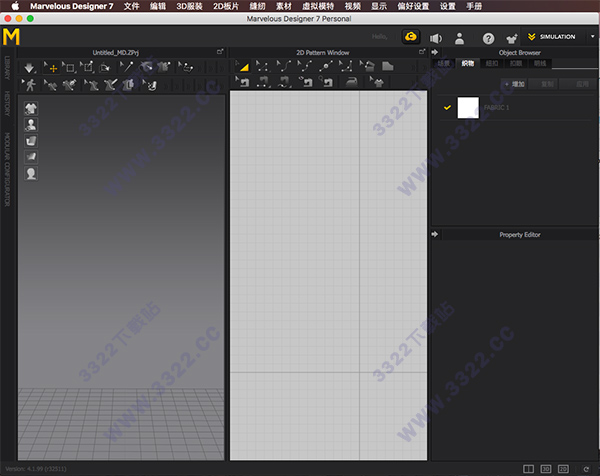This screenshot has height=476, width=600.
Task: Click the SIMULATION mode button
Action: pos(551,37)
